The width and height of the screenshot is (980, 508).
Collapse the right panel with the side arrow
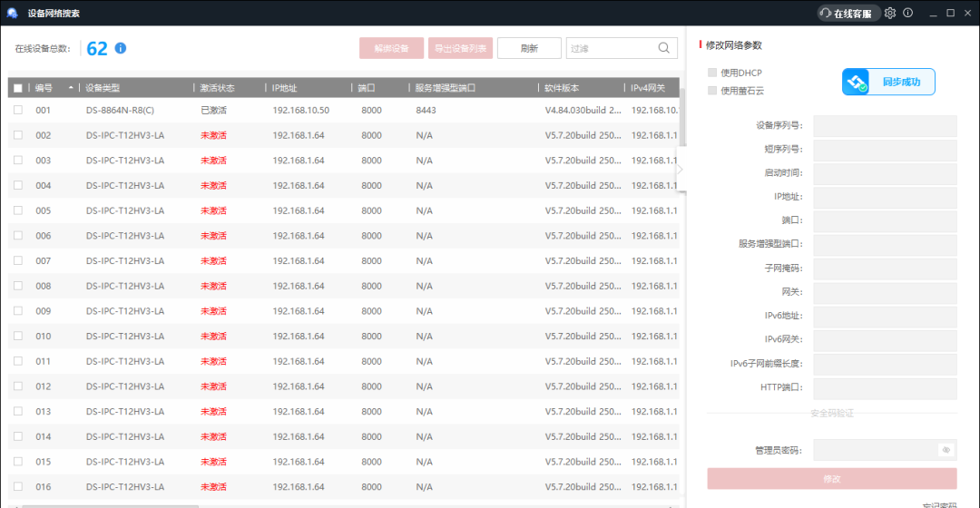681,169
